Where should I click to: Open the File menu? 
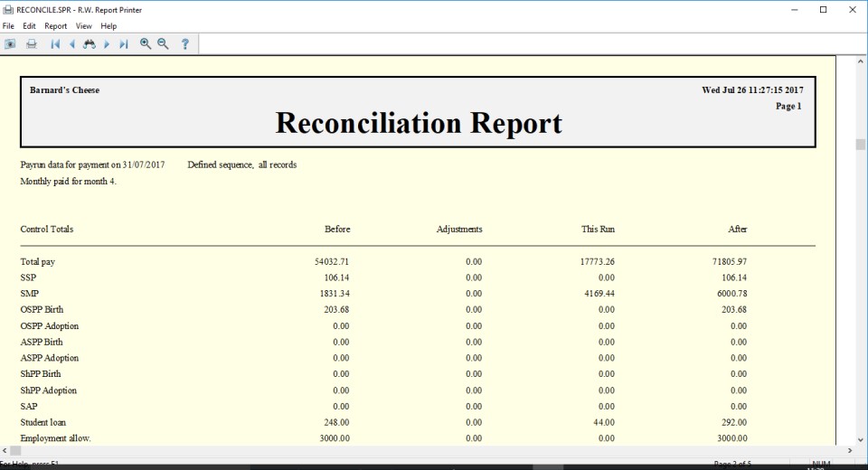pyautogui.click(x=9, y=26)
